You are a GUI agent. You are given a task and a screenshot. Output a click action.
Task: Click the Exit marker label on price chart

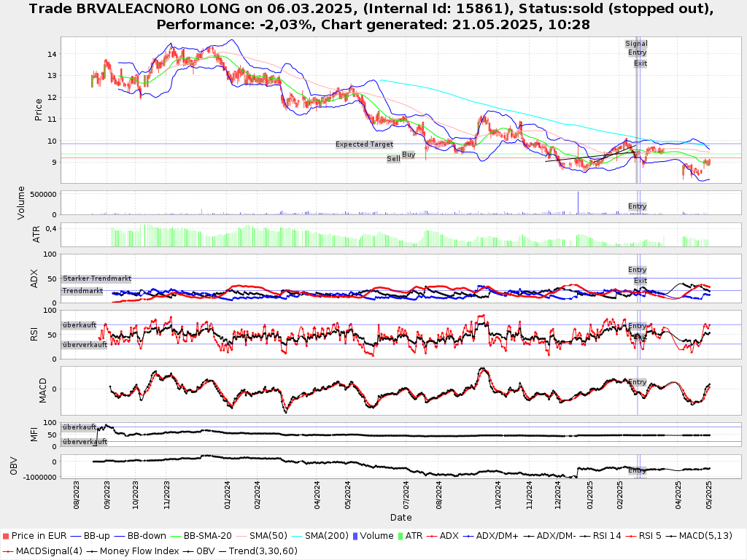(x=640, y=63)
